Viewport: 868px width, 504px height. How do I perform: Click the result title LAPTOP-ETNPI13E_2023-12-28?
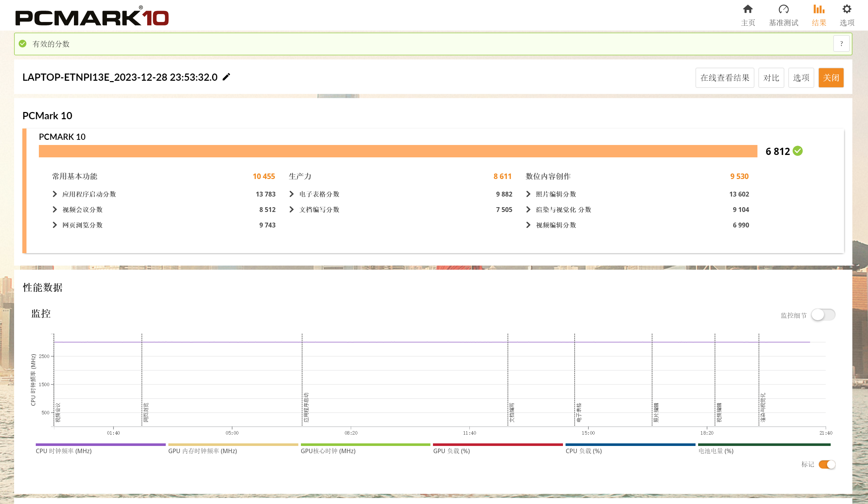click(x=120, y=77)
